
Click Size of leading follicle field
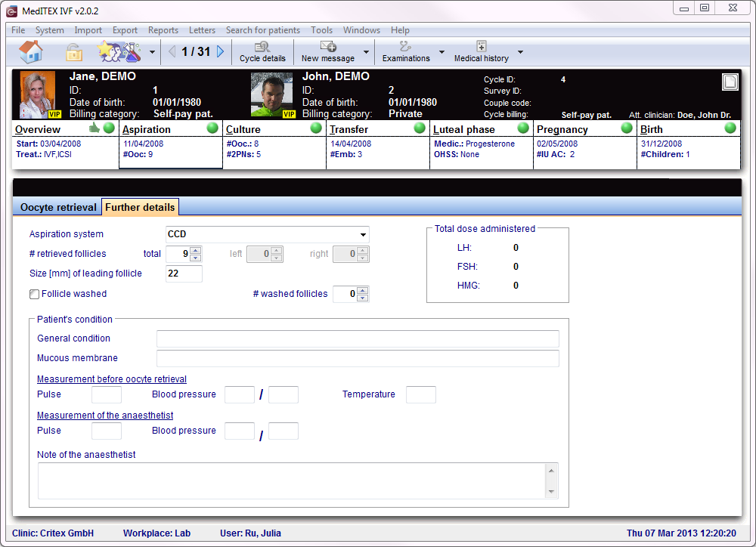point(184,273)
